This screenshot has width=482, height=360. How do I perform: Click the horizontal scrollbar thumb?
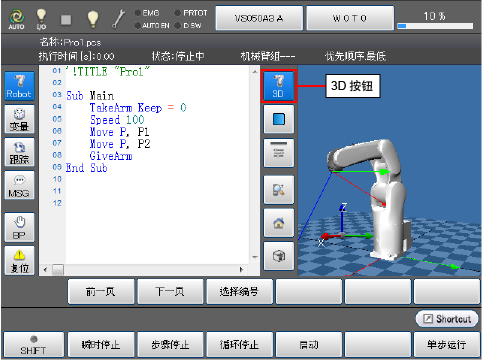point(58,269)
